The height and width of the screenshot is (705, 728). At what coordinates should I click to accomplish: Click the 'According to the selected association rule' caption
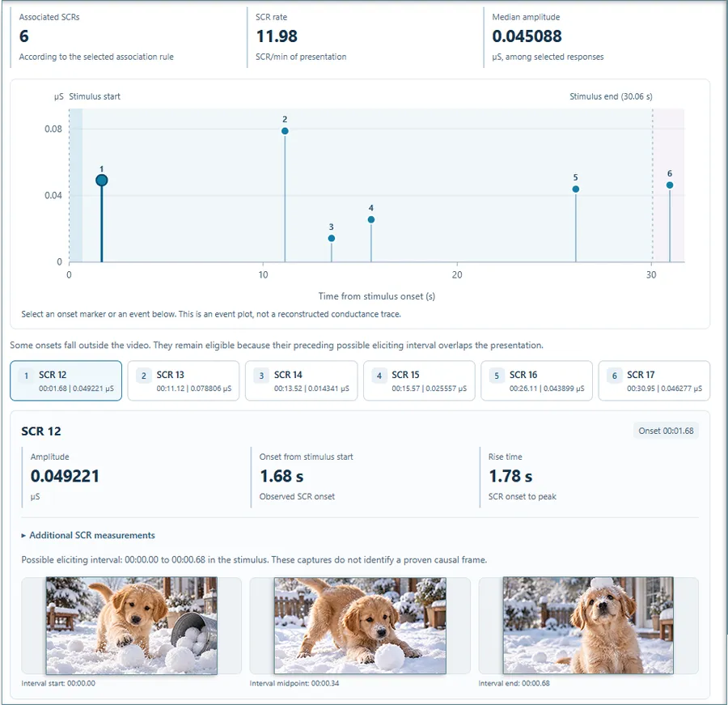[96, 57]
